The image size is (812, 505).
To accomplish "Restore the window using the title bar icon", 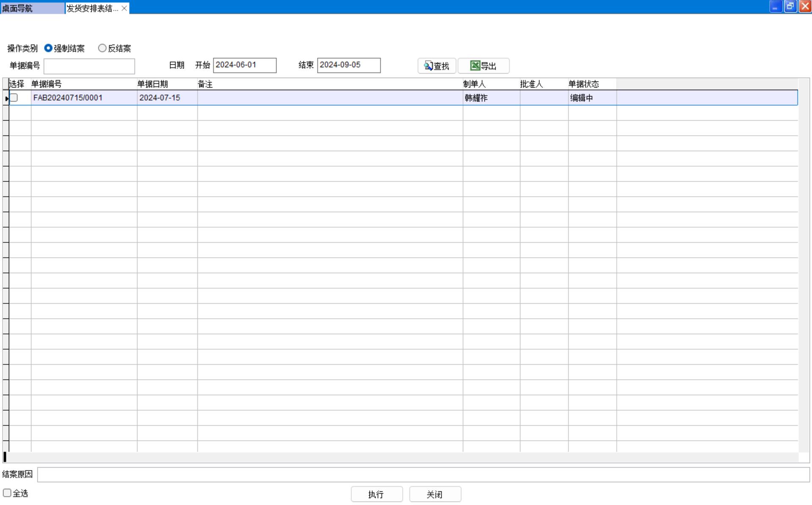I will [790, 6].
